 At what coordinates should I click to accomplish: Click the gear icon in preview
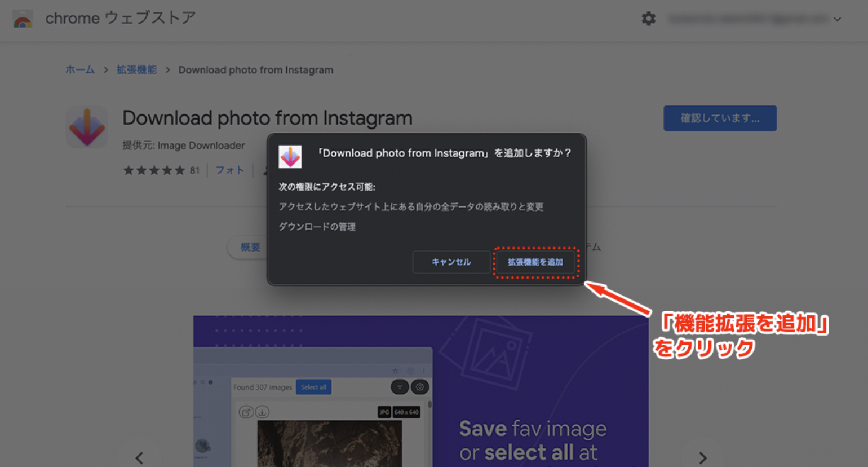click(420, 387)
